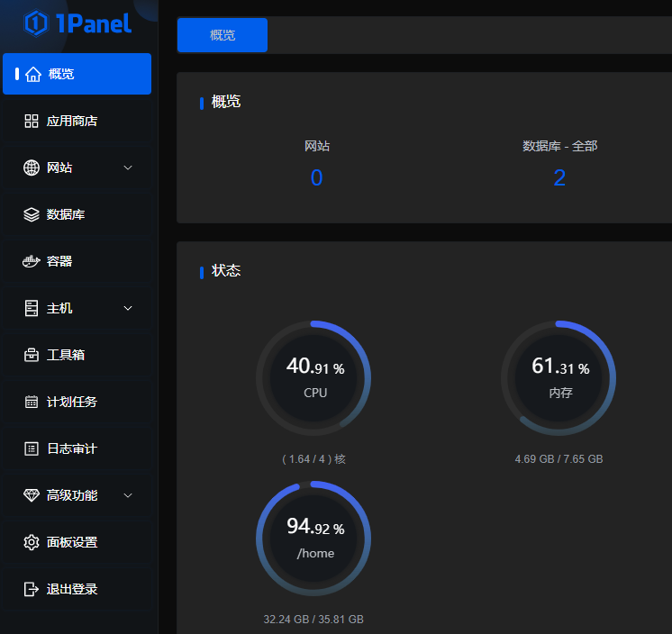Open 数据库 menu entry
This screenshot has height=634, width=672.
point(77,214)
